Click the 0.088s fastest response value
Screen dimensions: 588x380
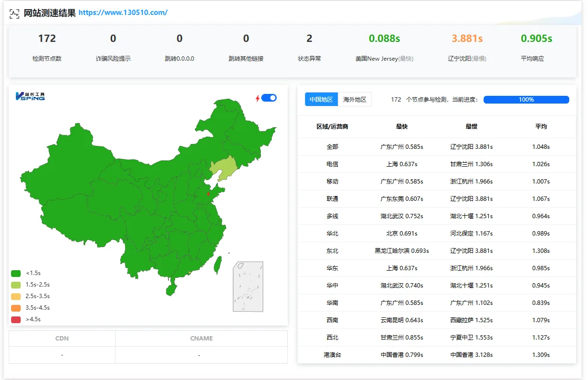384,39
